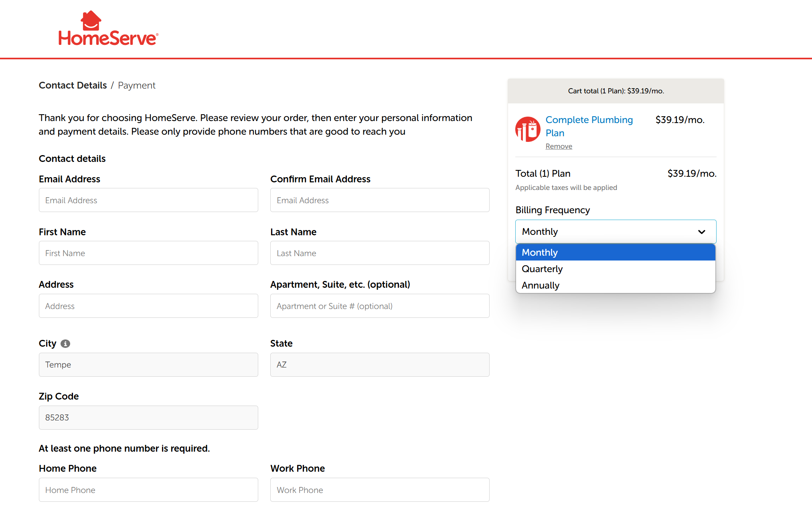Click the Zip Code field 85283

[148, 418]
